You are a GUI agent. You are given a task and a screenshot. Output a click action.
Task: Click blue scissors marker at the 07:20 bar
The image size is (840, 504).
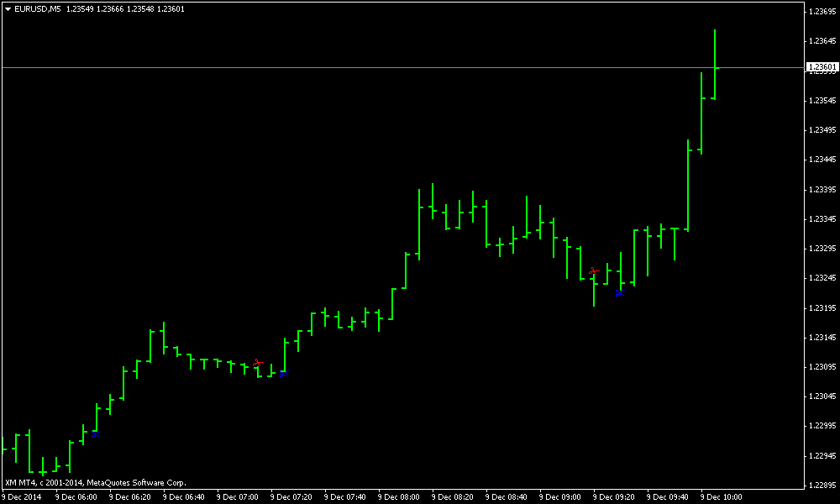click(x=284, y=373)
